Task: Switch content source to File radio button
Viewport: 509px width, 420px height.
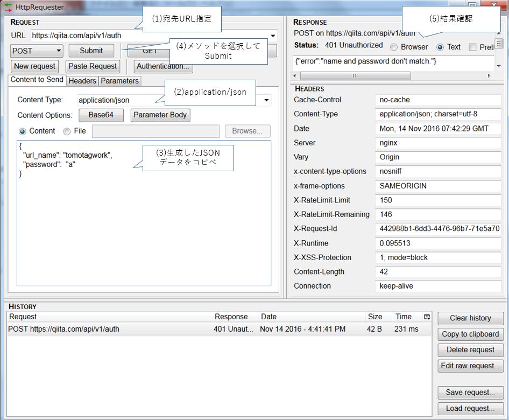Action: tap(67, 131)
